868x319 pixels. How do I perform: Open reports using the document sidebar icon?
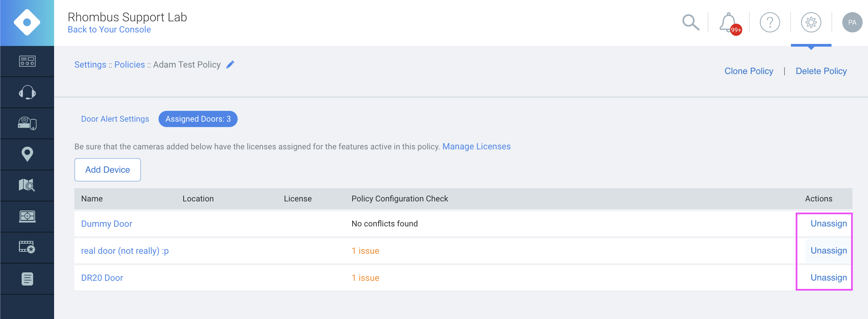[x=27, y=278]
